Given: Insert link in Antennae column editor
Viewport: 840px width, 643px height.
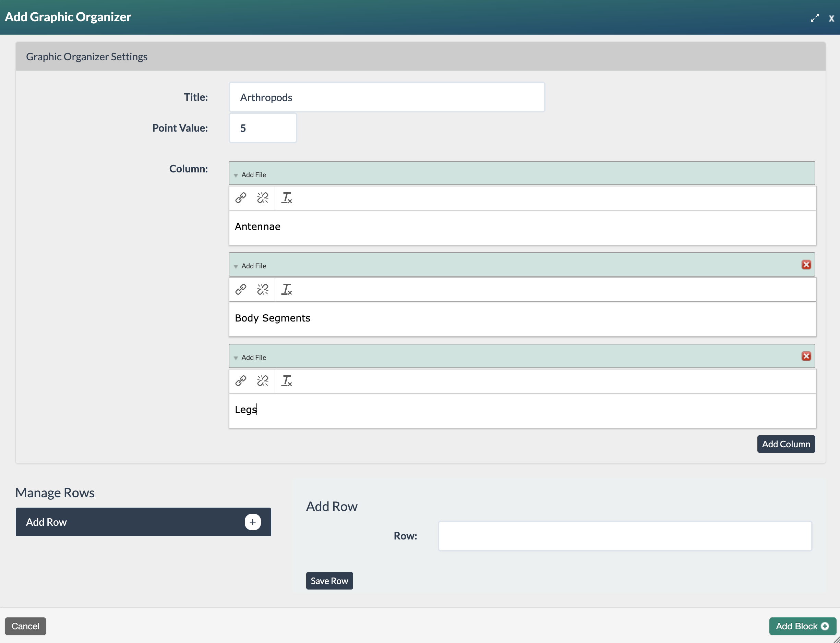Looking at the screenshot, I should coord(241,198).
